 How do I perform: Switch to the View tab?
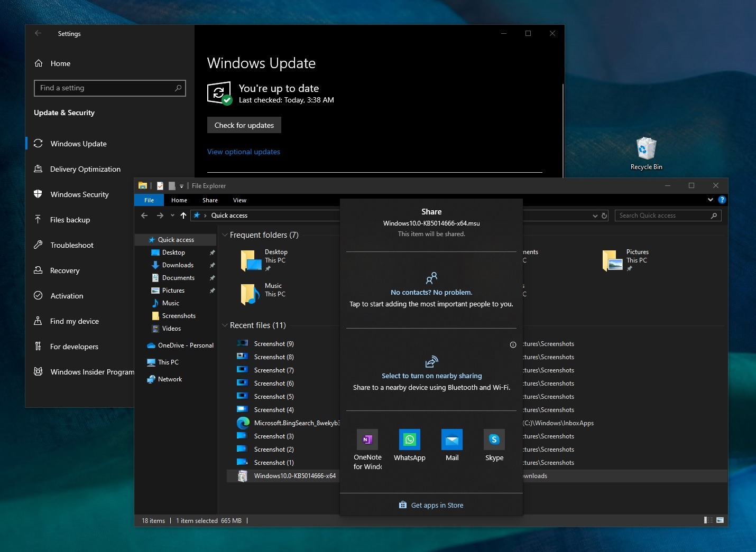239,200
